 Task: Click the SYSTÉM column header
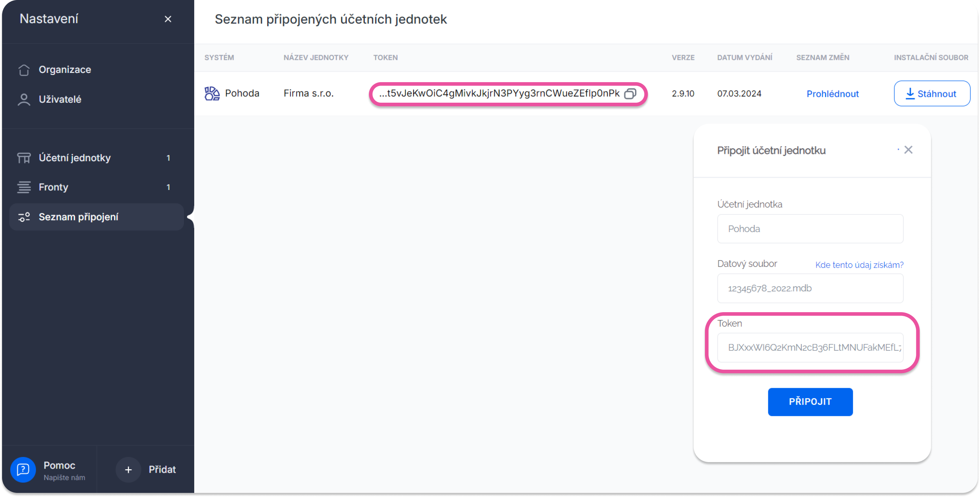click(219, 58)
